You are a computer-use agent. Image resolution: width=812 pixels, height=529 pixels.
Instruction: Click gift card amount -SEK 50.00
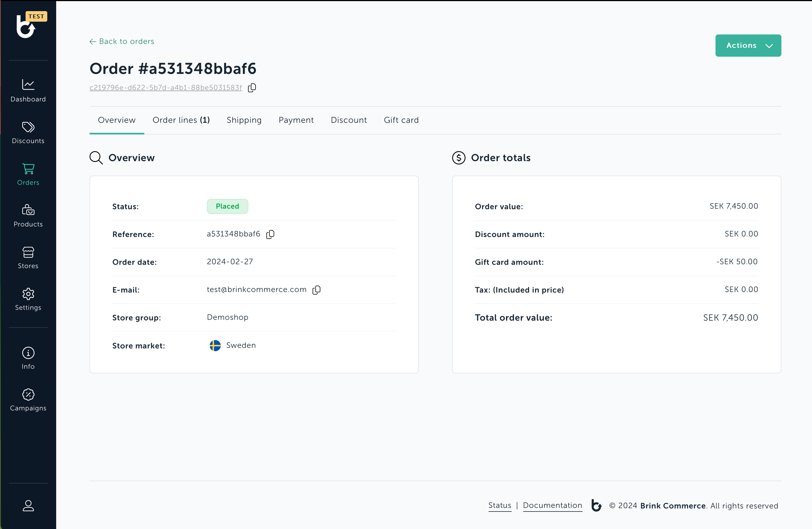pos(737,262)
